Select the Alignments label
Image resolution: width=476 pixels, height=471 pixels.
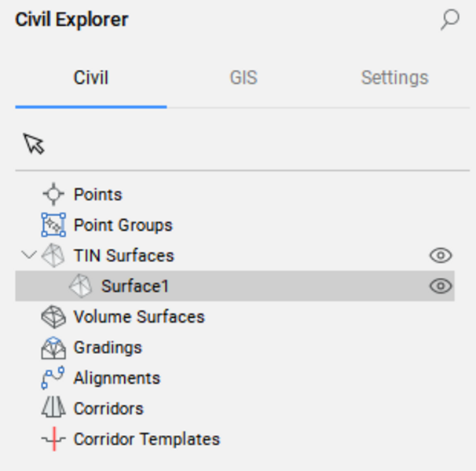(117, 378)
